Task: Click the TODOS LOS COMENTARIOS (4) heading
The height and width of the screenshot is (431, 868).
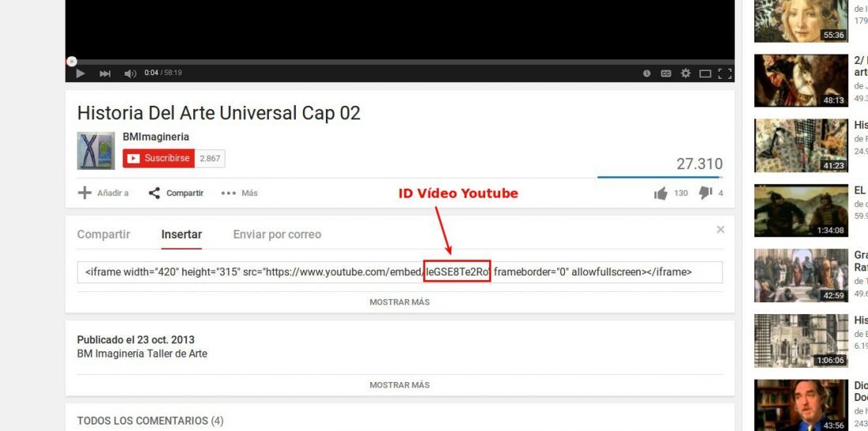Action: point(150,421)
